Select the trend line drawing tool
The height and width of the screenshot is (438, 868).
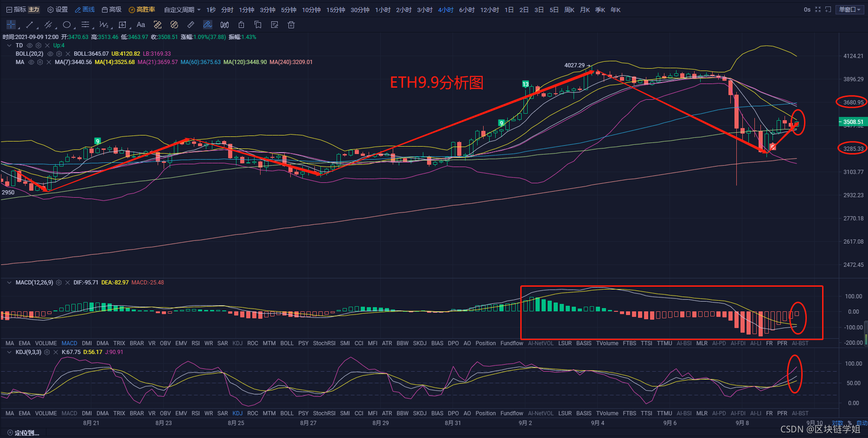[x=30, y=25]
